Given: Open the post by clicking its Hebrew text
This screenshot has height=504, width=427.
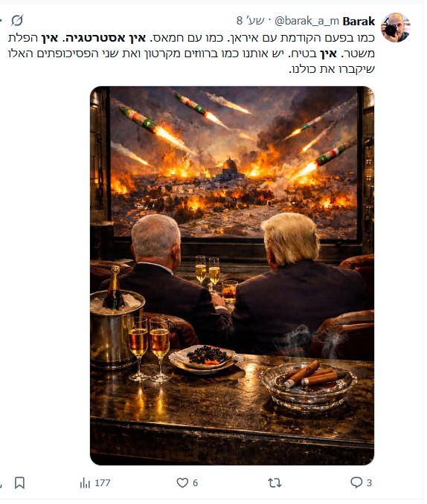Looking at the screenshot, I should pyautogui.click(x=191, y=54).
